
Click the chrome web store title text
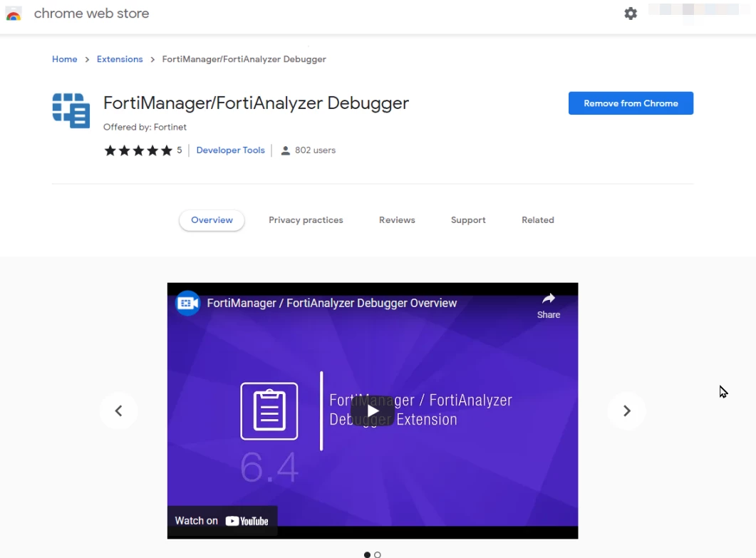91,14
